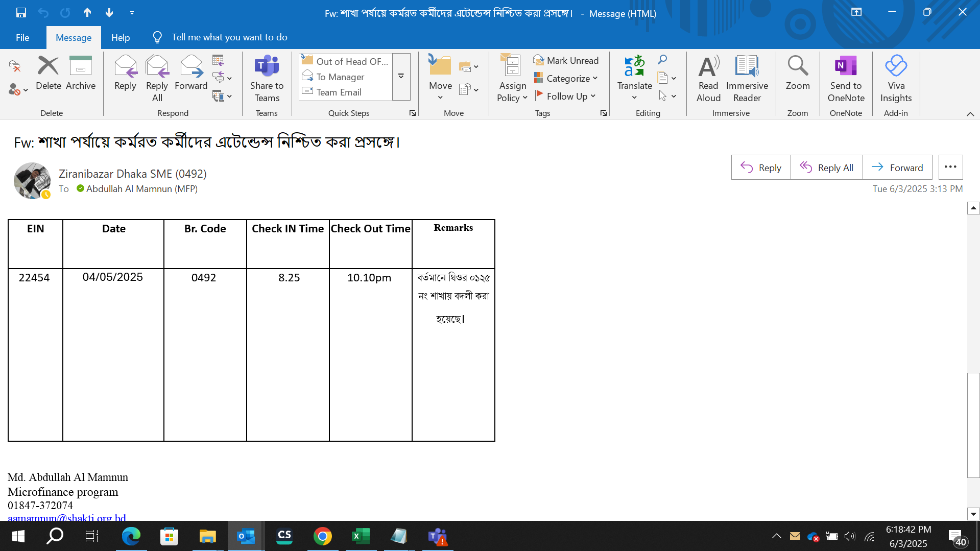Screen dimensions: 980x551
Task: Open the More respond actions dropdown
Action: (222, 96)
